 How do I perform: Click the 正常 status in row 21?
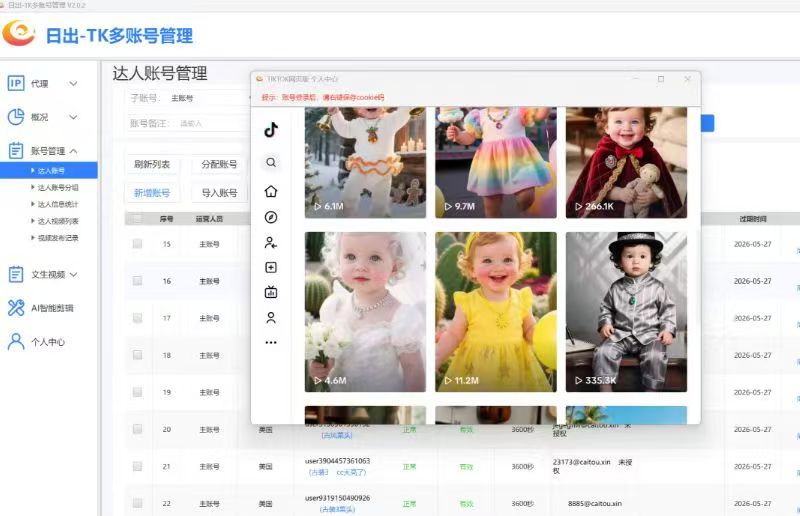(x=410, y=466)
